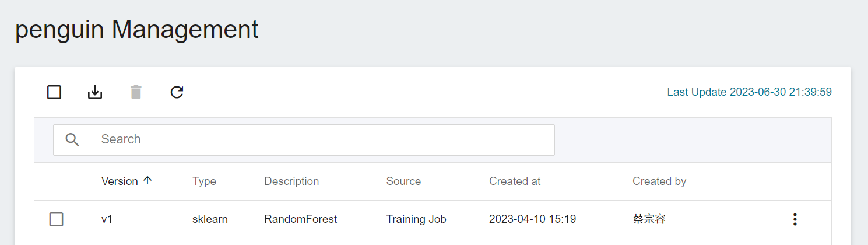Focus the Search text field

pos(304,139)
